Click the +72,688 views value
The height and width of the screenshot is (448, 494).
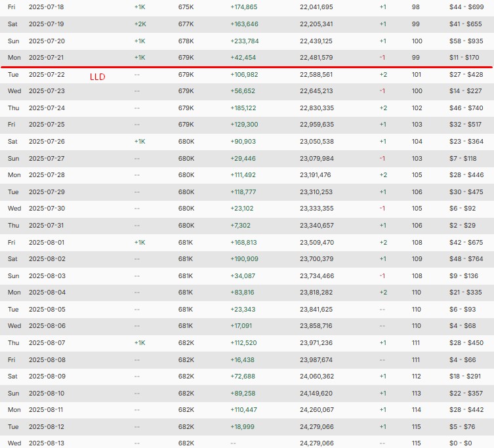[243, 376]
